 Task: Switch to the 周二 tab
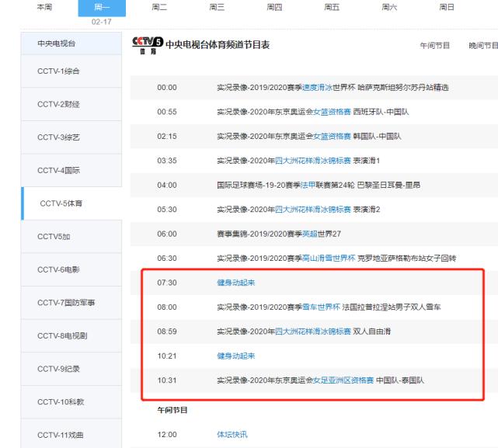click(159, 7)
